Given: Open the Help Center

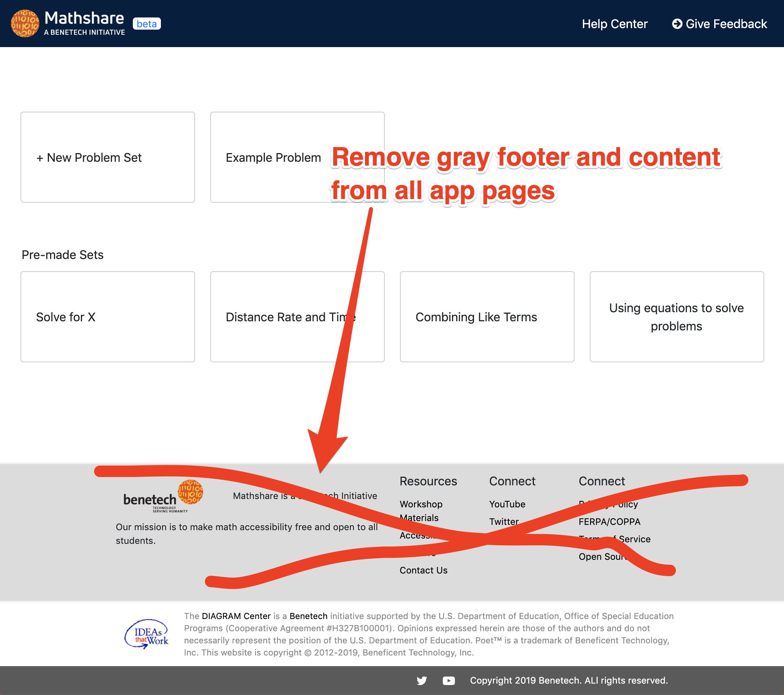Looking at the screenshot, I should point(614,24).
